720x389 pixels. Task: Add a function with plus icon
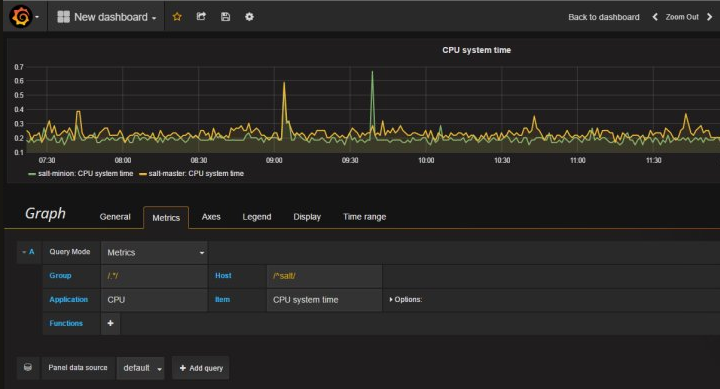pos(110,323)
